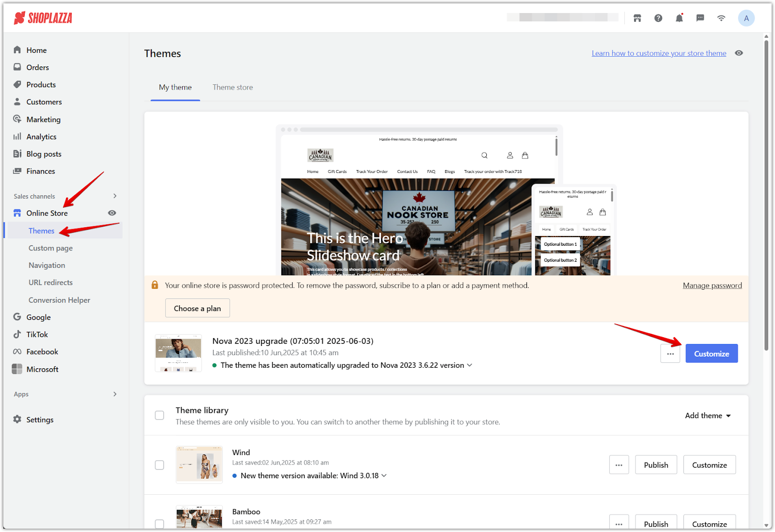Open more options for Wind theme

pyautogui.click(x=619, y=465)
